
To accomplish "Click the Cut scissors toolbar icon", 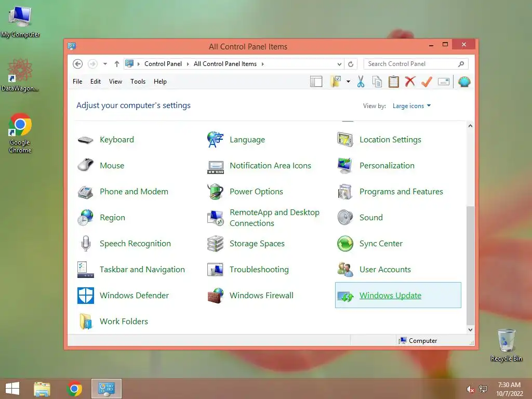I will pyautogui.click(x=361, y=82).
